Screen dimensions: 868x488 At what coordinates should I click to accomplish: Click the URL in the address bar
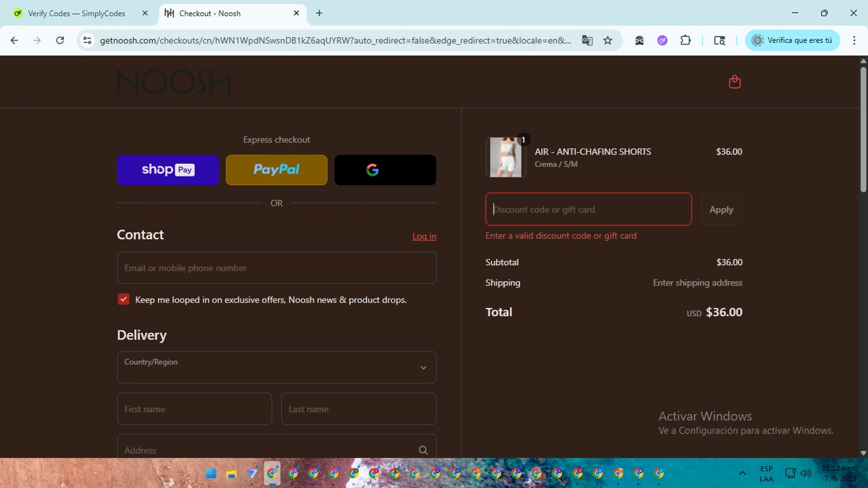click(x=336, y=41)
